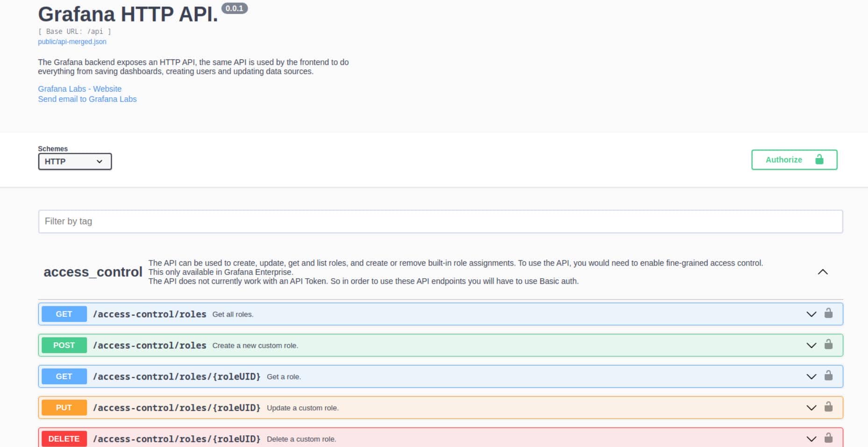Click the green POST method badge

click(64, 346)
